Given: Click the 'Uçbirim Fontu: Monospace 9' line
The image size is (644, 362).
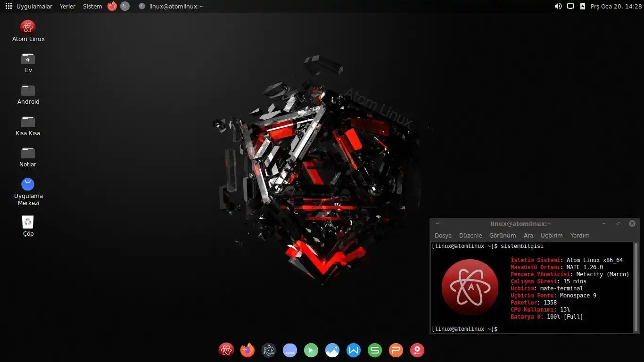Looking at the screenshot, I should 553,296.
